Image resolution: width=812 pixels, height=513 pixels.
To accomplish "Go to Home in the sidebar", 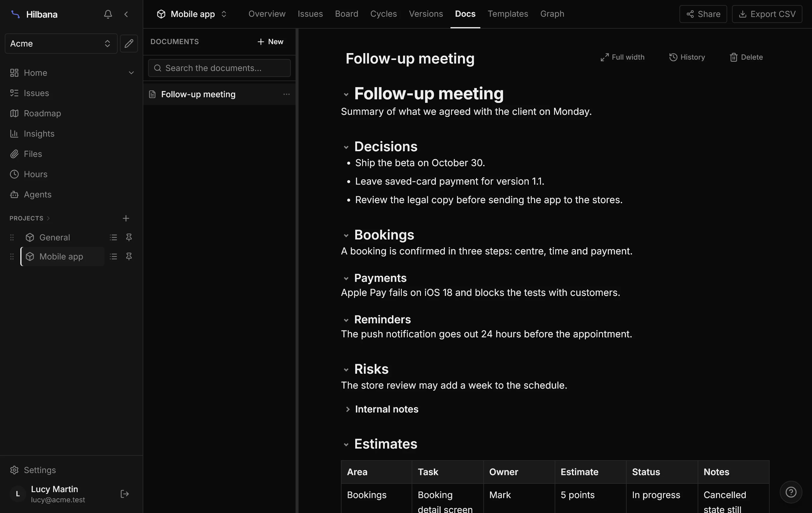I will click(36, 73).
